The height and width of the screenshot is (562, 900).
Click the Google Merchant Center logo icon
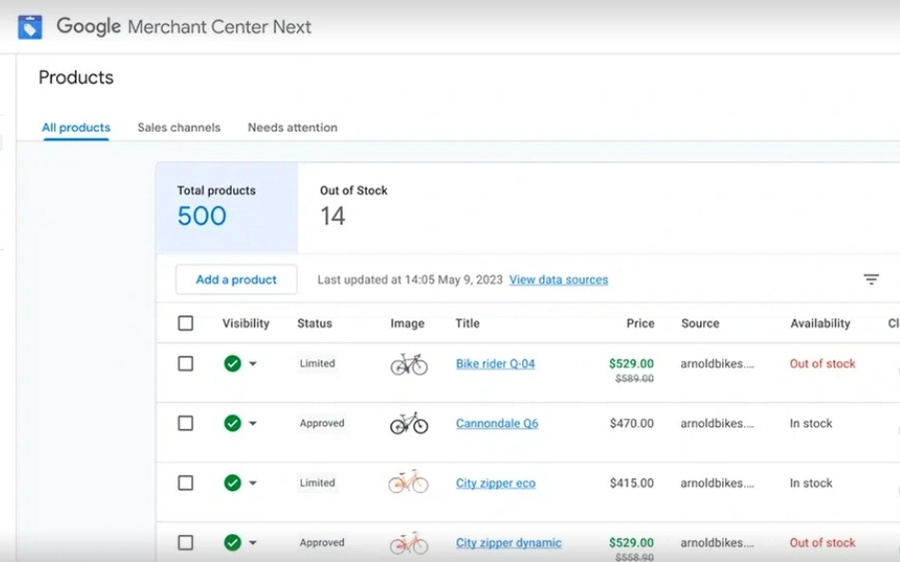coord(30,27)
